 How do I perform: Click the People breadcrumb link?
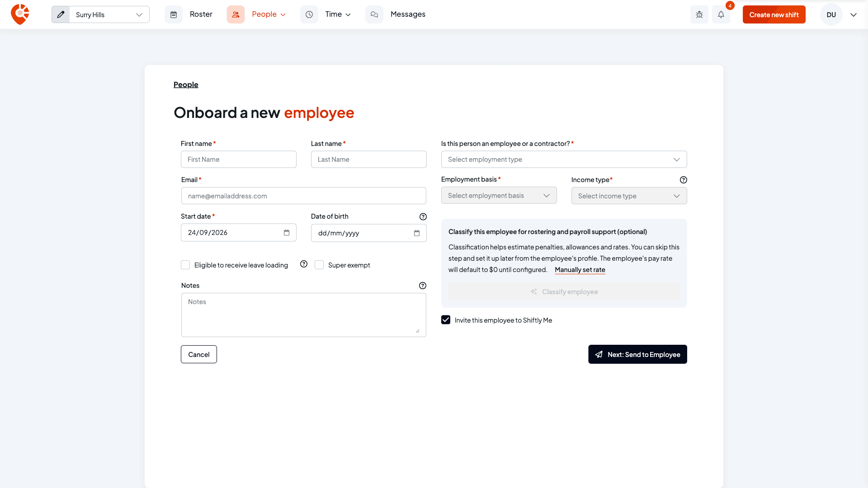[186, 84]
